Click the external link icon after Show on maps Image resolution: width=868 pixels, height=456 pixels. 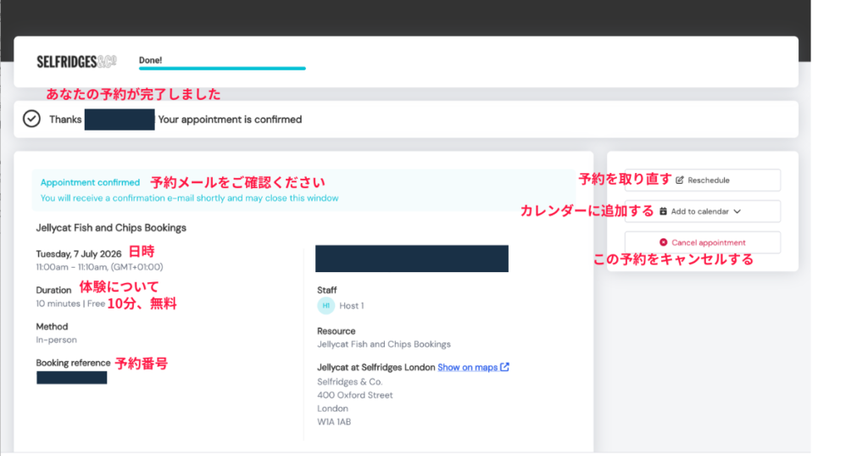pyautogui.click(x=504, y=367)
